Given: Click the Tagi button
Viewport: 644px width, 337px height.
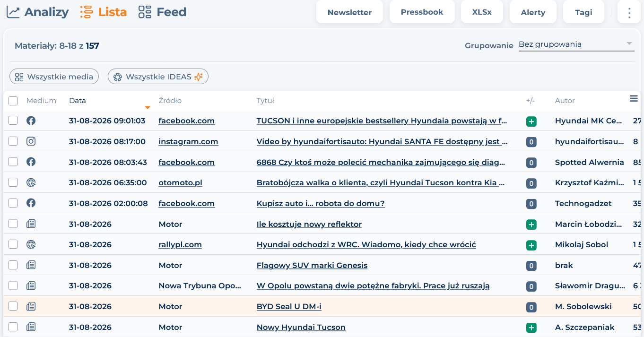Looking at the screenshot, I should point(583,12).
